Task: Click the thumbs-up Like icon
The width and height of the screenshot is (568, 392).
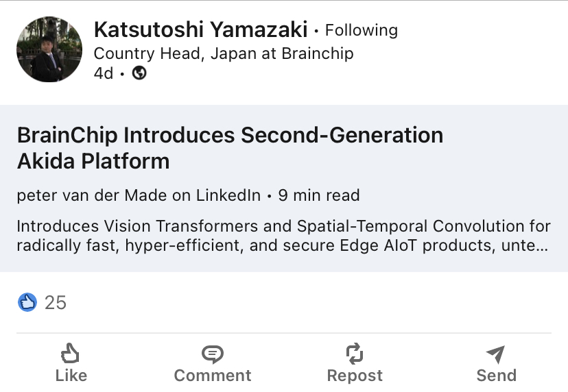Action: click(x=71, y=353)
